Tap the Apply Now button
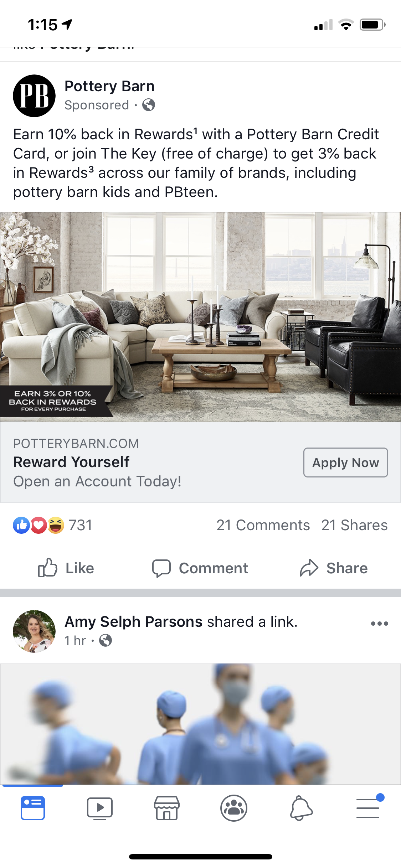 (x=345, y=463)
